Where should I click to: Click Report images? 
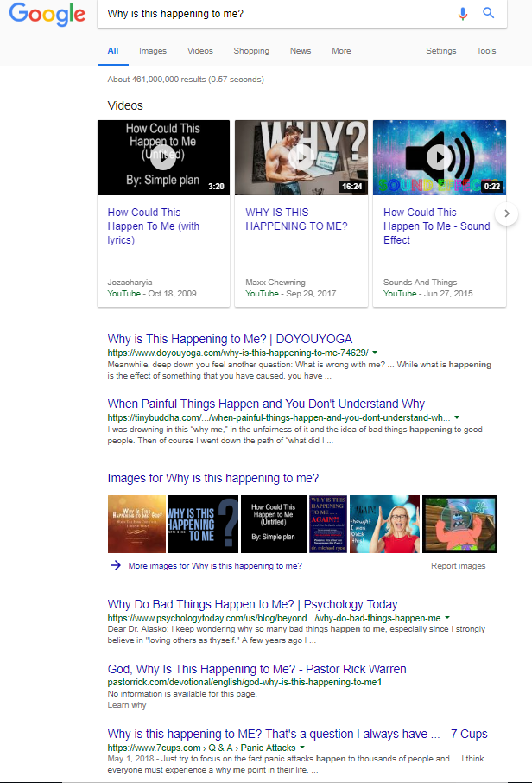458,566
